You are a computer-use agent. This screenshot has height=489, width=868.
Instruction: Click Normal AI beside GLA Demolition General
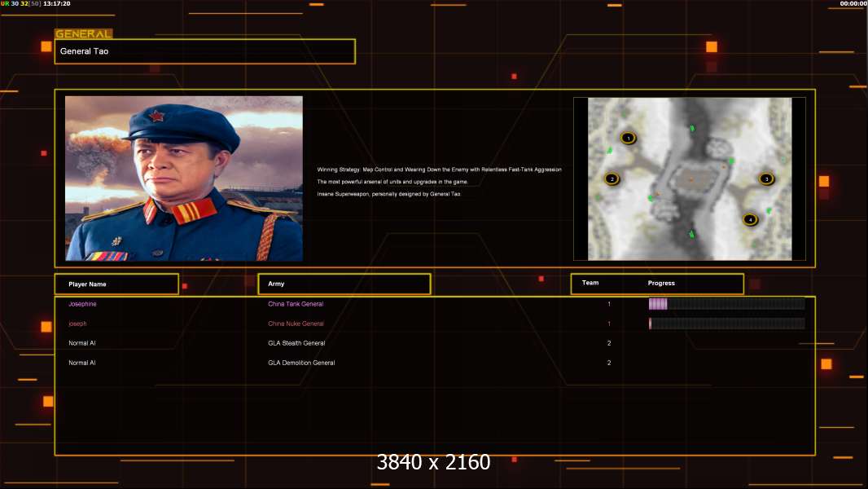[82, 363]
